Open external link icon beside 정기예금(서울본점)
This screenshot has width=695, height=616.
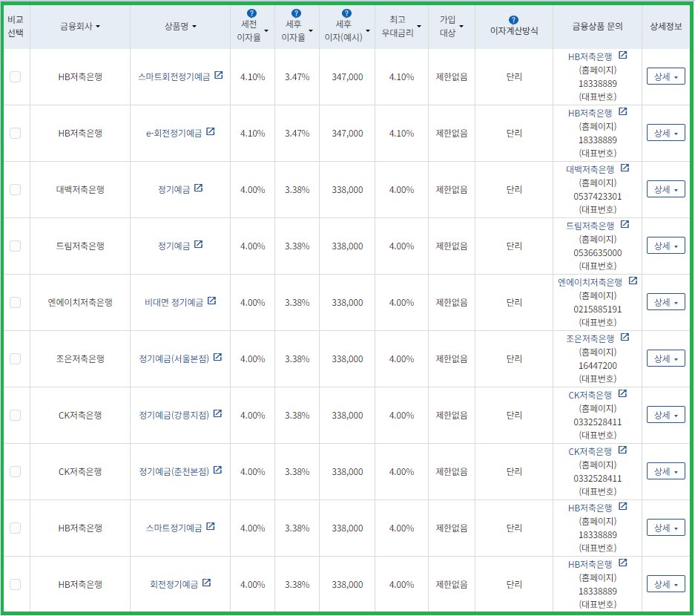[217, 357]
